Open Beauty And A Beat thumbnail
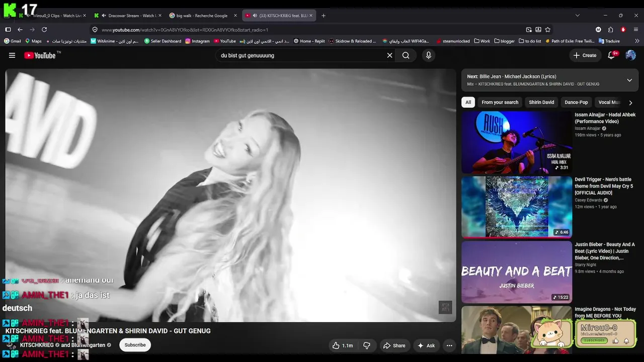The width and height of the screenshot is (644, 362). pos(517,272)
